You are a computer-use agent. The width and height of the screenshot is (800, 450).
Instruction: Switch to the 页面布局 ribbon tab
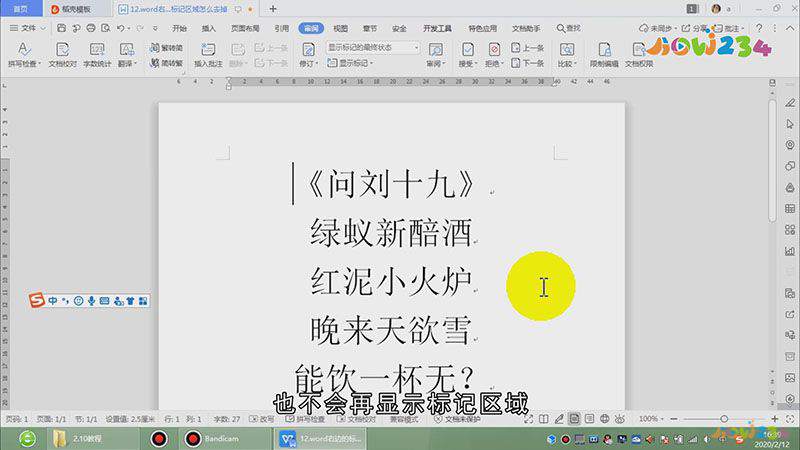[x=245, y=28]
